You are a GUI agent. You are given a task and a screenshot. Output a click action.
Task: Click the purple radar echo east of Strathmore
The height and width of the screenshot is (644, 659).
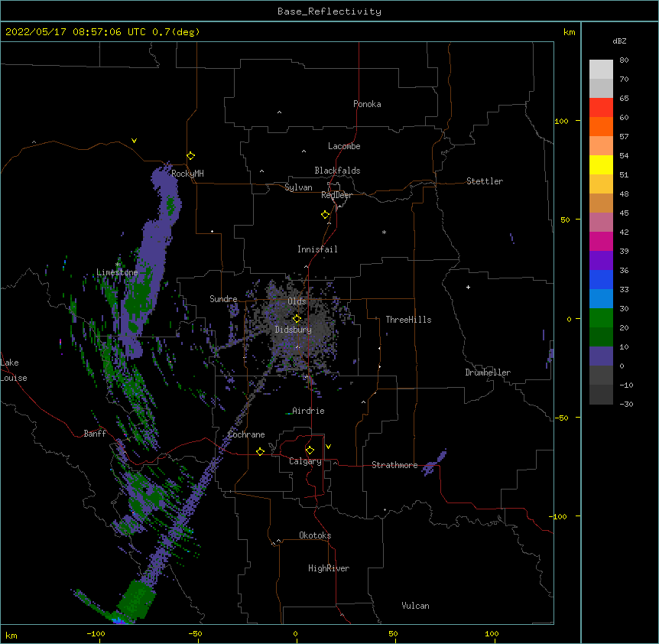click(434, 463)
